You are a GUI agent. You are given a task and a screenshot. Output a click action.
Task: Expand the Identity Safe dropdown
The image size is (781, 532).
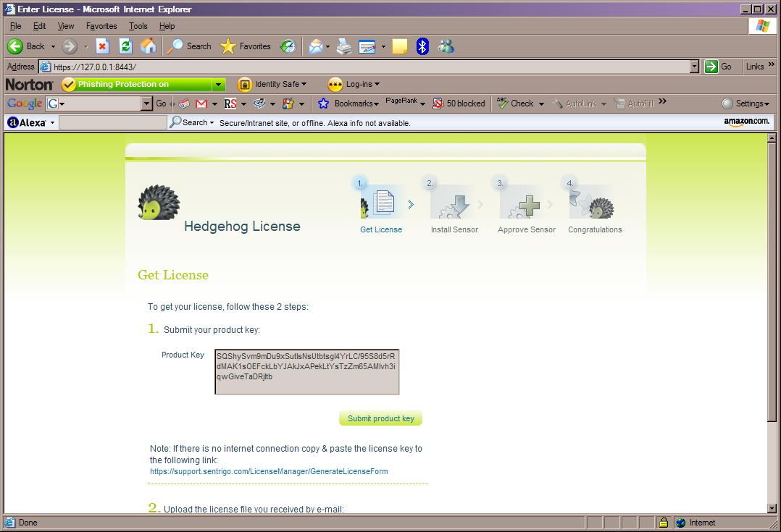pos(304,84)
